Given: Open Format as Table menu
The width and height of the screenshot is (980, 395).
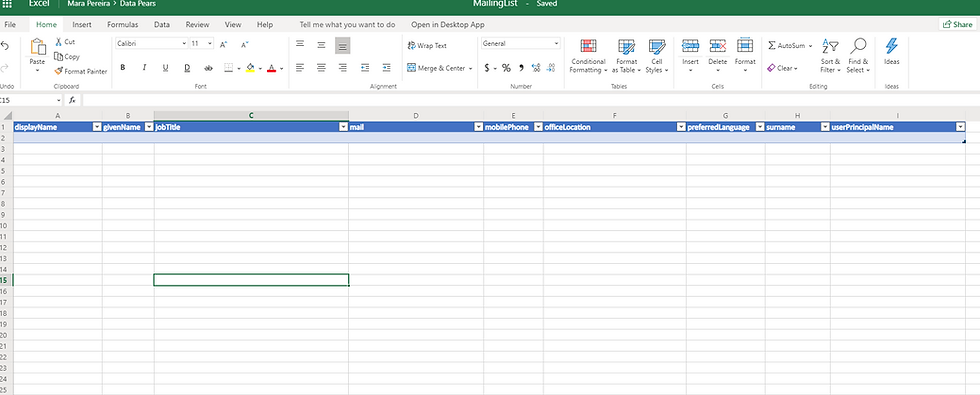Looking at the screenshot, I should click(626, 56).
